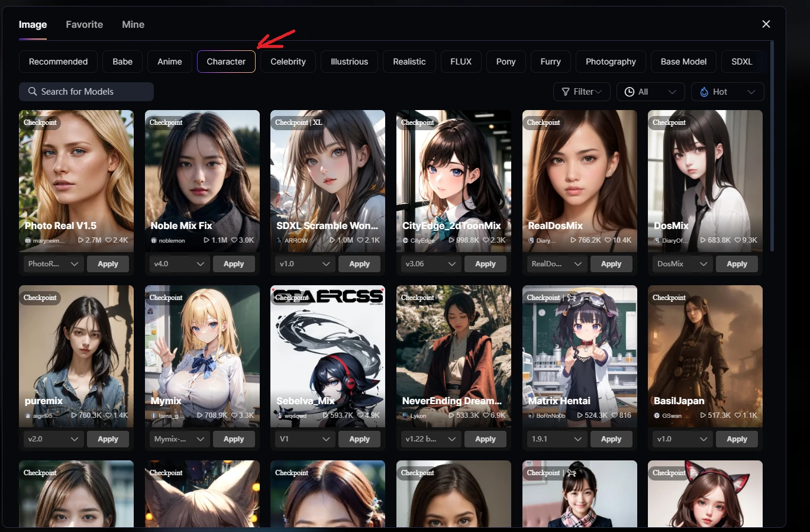
Task: Apply the DosMix checkpoint
Action: tap(737, 264)
